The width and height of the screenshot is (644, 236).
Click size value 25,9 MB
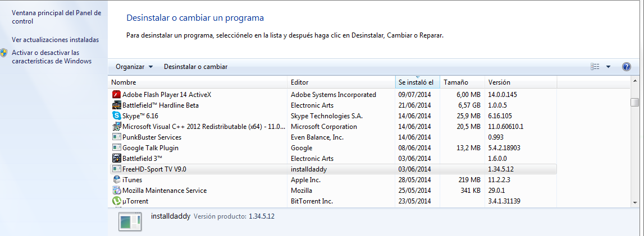point(468,116)
